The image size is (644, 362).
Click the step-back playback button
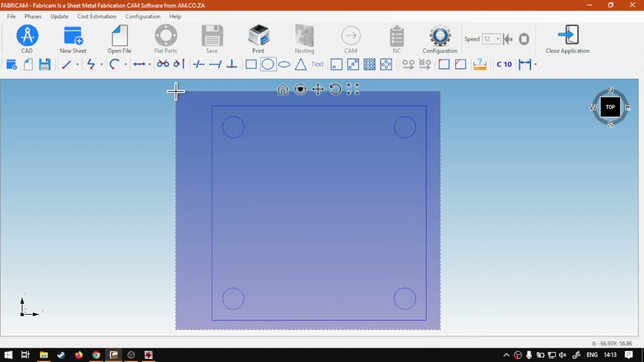coord(508,39)
